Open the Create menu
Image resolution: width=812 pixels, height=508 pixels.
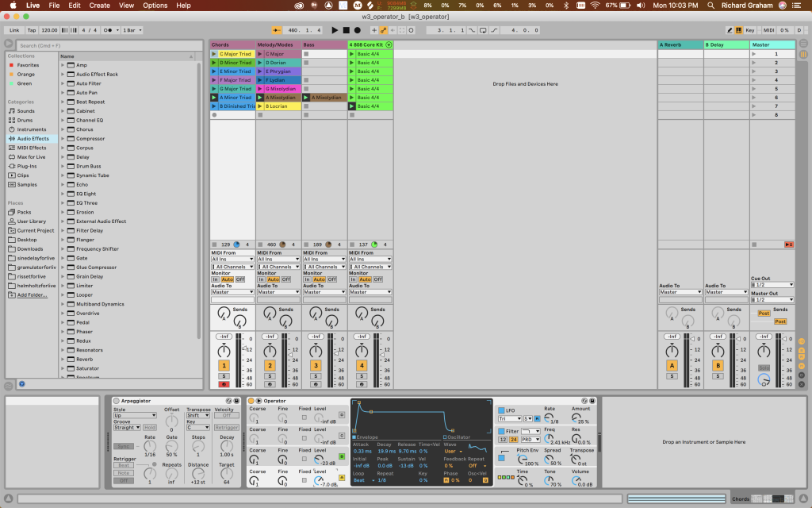click(99, 6)
